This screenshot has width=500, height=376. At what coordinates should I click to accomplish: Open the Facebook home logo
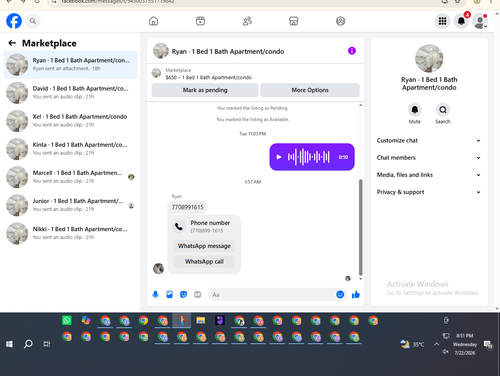(x=14, y=21)
